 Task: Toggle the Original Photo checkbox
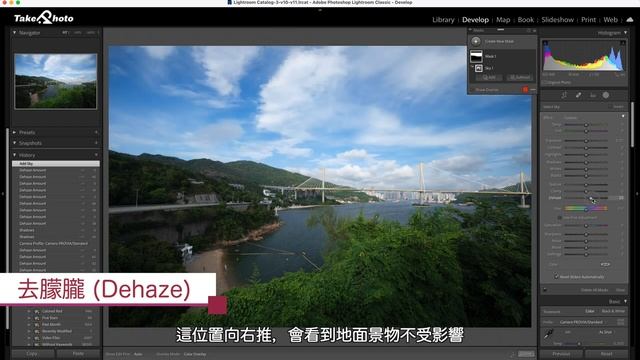tap(544, 82)
